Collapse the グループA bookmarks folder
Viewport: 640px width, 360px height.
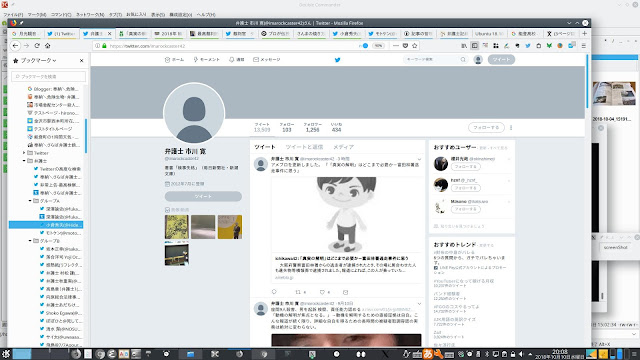tap(30, 201)
